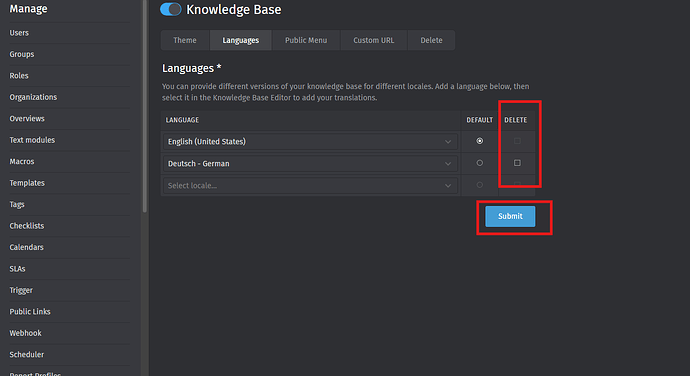Open the Delete tab
Screen dimensions: 690x376
tap(431, 40)
